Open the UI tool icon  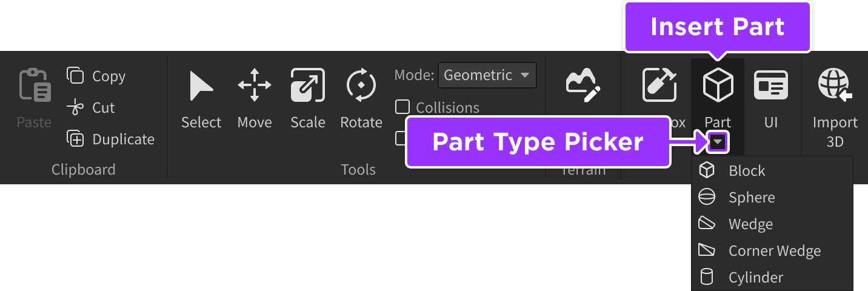tap(771, 85)
